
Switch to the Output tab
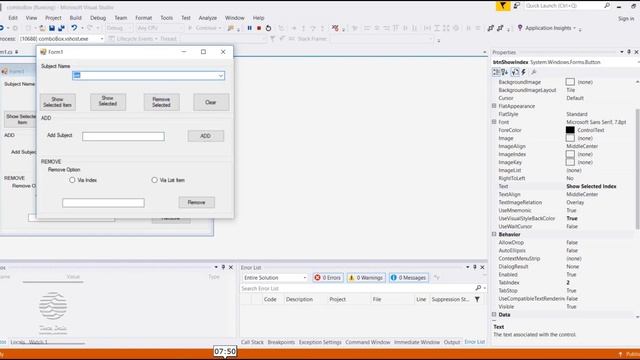click(x=452, y=342)
